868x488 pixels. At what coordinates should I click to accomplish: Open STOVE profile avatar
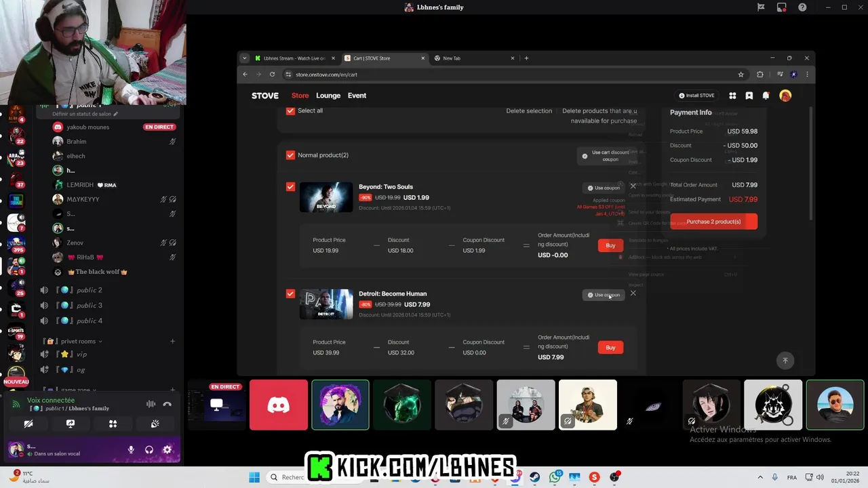tap(785, 96)
